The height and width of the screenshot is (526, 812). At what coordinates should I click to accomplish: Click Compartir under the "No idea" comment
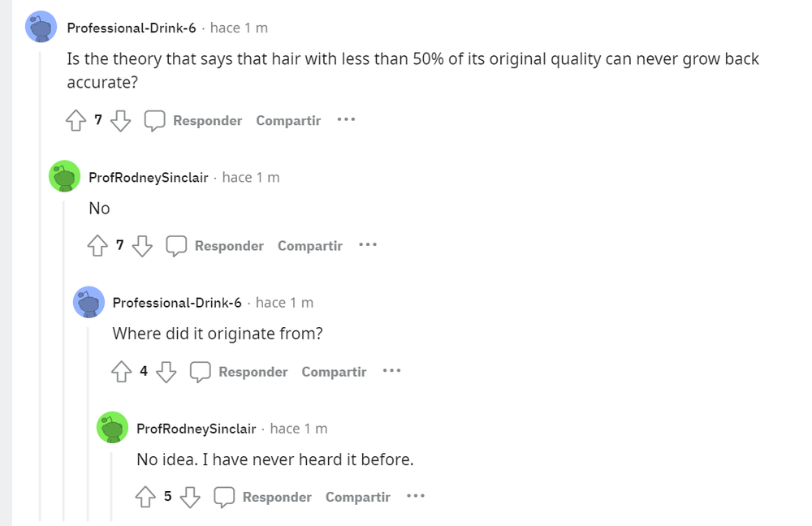coord(357,496)
